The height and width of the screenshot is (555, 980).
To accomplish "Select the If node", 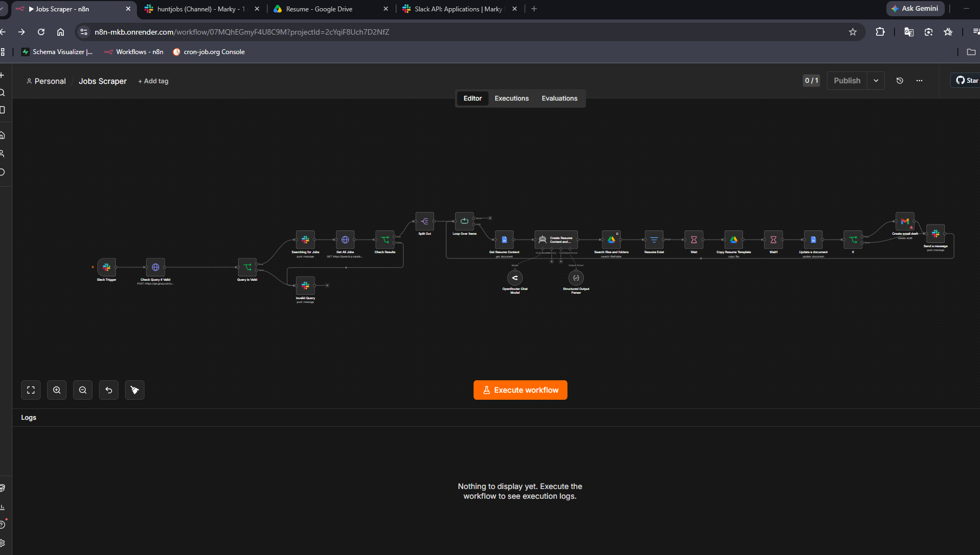I will (853, 240).
